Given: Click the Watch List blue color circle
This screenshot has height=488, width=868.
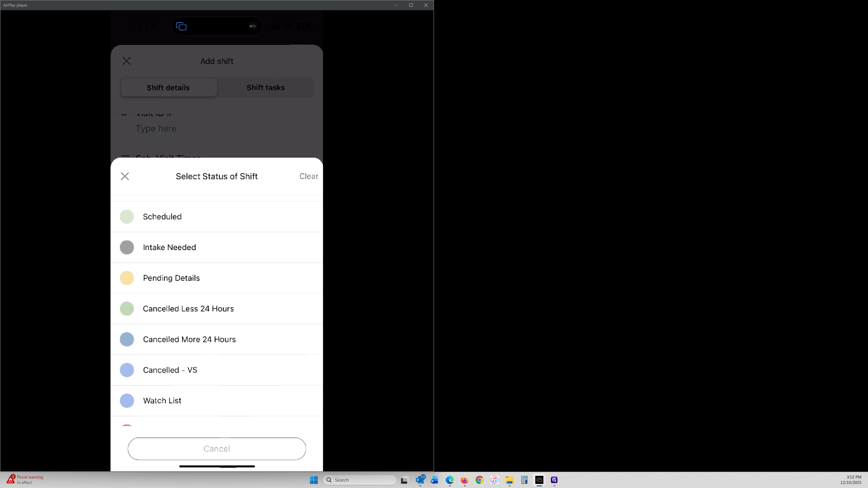Looking at the screenshot, I should pyautogui.click(x=127, y=400).
